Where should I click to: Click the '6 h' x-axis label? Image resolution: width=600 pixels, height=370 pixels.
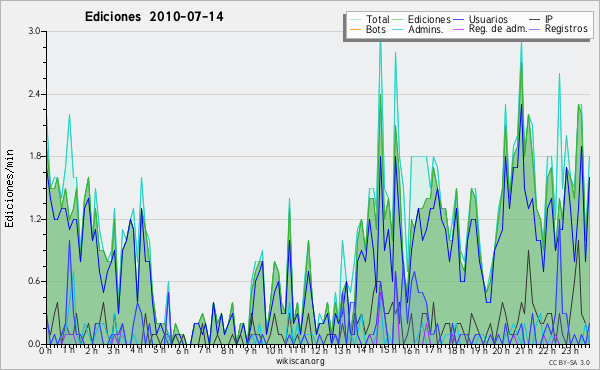182,351
